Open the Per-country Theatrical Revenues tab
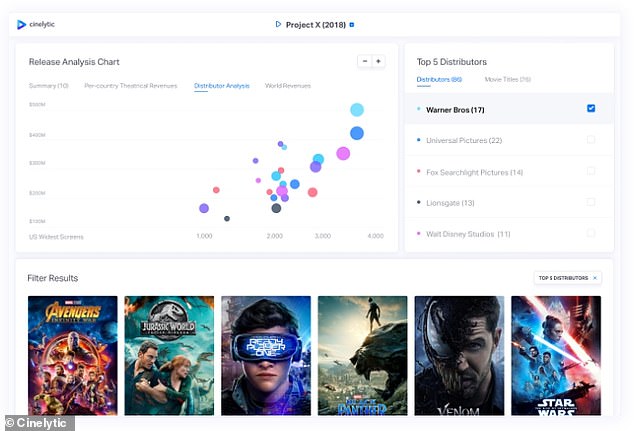 pos(133,86)
